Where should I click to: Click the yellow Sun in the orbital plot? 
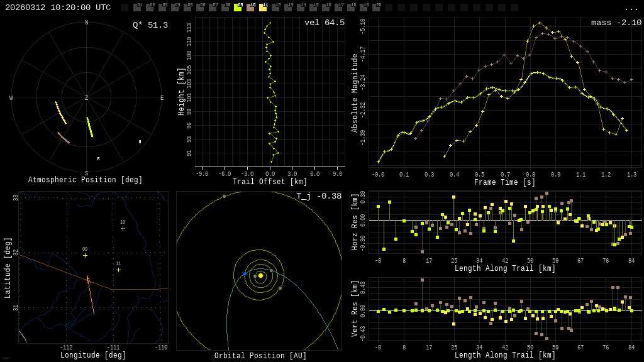[x=260, y=275]
